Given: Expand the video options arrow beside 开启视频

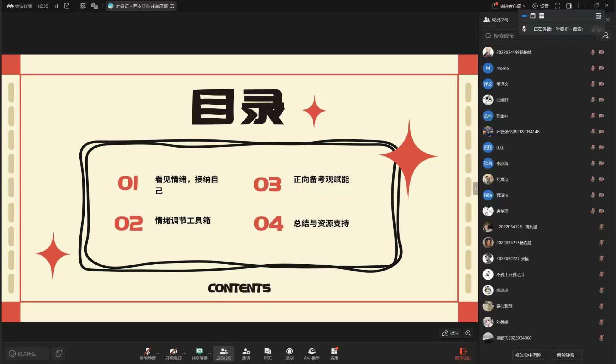Looking at the screenshot, I should [x=184, y=353].
